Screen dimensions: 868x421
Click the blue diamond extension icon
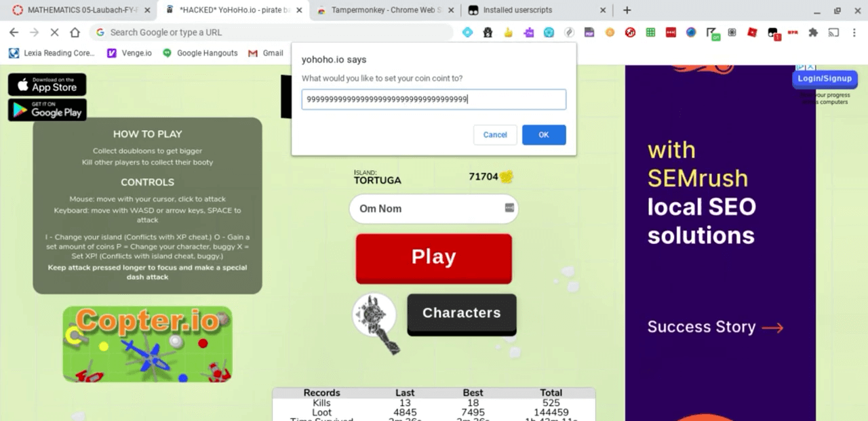[x=467, y=32]
